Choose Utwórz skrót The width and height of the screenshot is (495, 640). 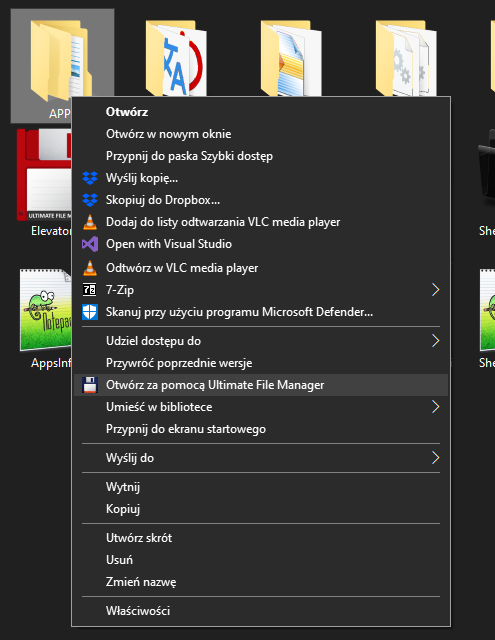261,538
